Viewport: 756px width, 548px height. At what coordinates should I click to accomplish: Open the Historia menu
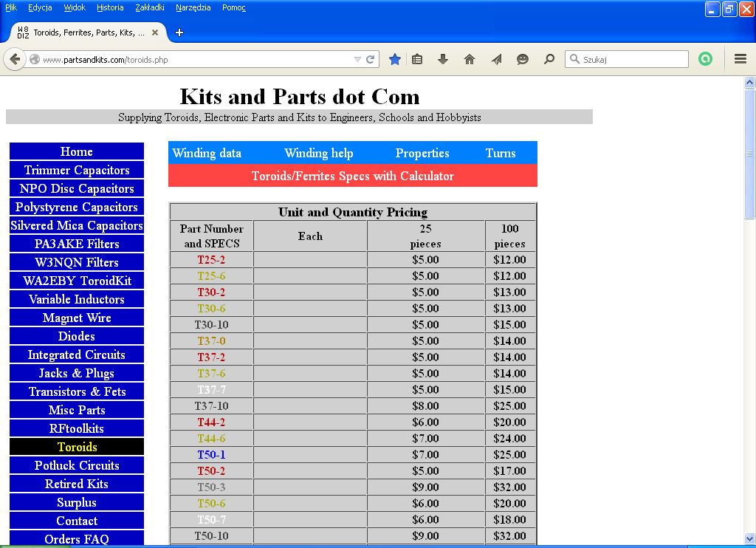point(110,7)
